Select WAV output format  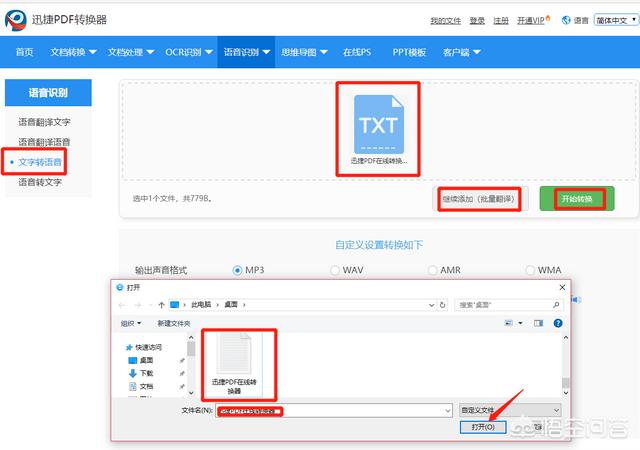tap(335, 270)
